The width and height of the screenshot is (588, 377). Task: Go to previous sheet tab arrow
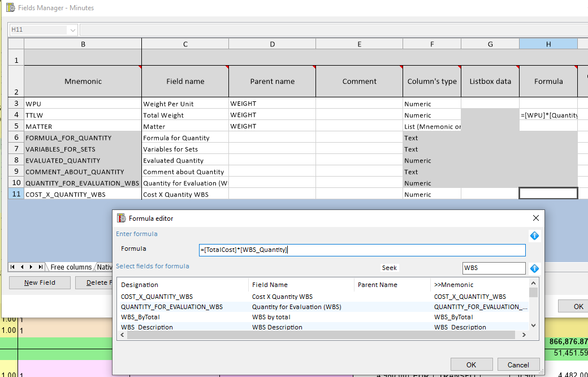coord(23,267)
